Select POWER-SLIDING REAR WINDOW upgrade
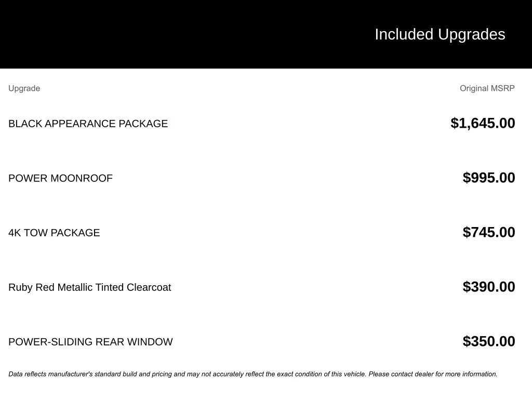The height and width of the screenshot is (399, 532). tap(90, 342)
